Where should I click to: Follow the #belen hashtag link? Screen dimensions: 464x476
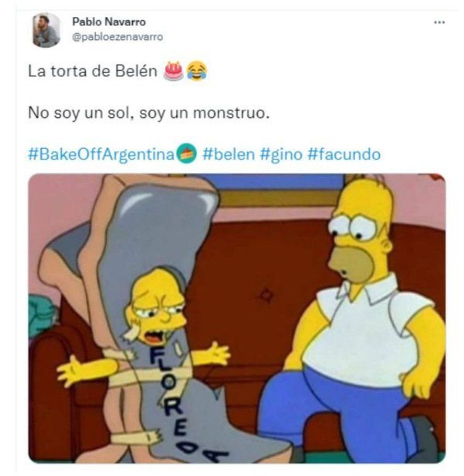229,154
